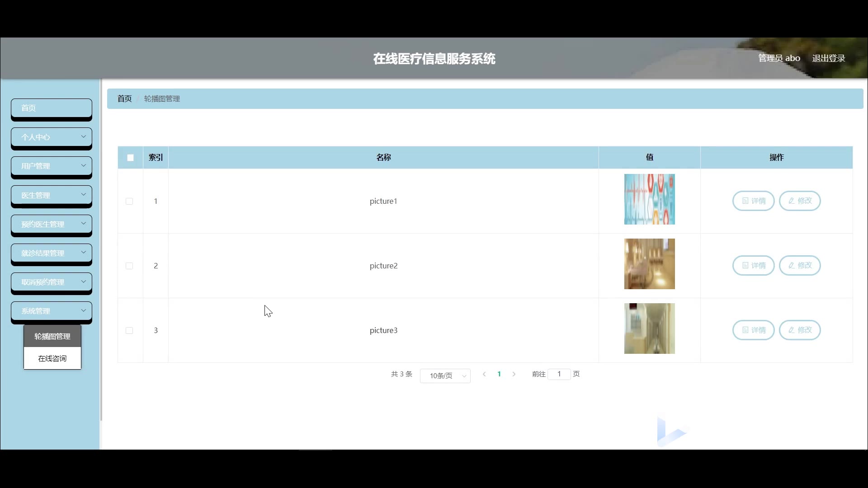This screenshot has height=488, width=868.
Task: Check the checkbox for row 3
Action: pyautogui.click(x=129, y=330)
